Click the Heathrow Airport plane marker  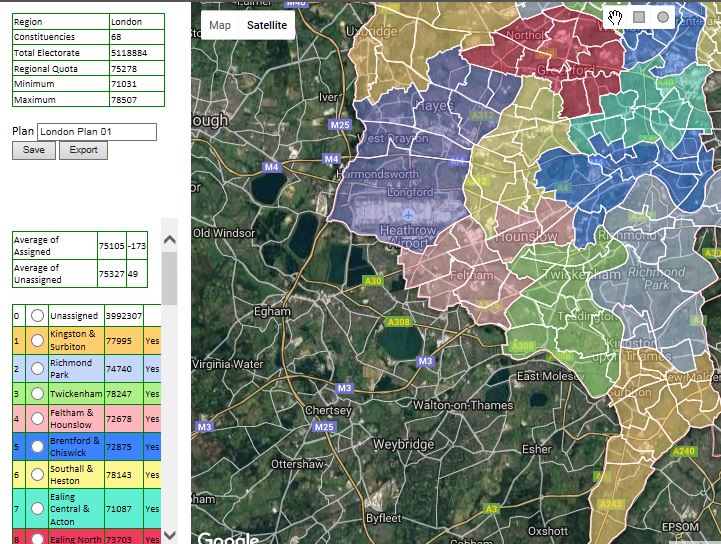(x=408, y=214)
